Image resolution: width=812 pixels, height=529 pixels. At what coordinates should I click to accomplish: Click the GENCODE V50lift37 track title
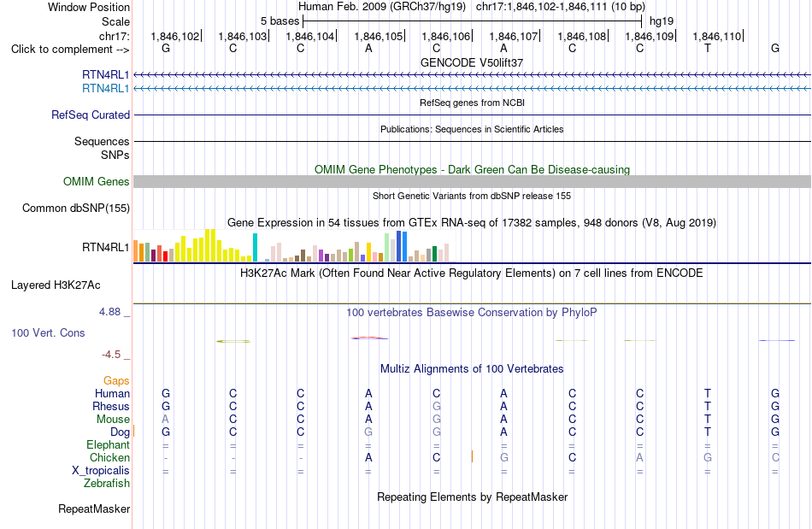click(x=472, y=62)
